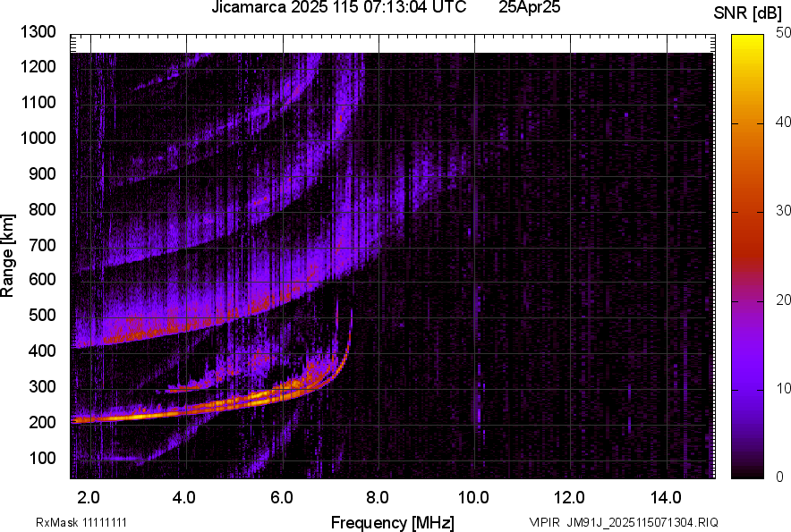Click the frequency tick label '8.0'
Image resolution: width=791 pixels, height=532 pixels.
click(x=378, y=498)
